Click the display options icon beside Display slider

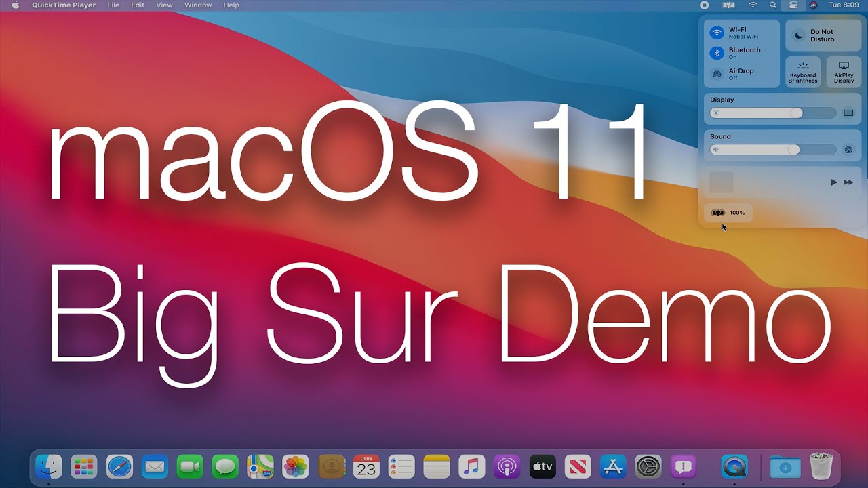[848, 113]
